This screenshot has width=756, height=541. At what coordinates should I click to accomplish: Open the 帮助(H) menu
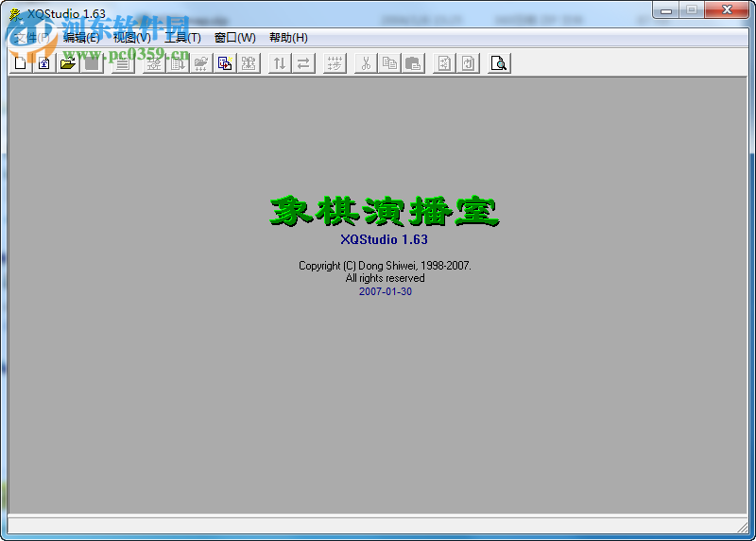click(288, 38)
